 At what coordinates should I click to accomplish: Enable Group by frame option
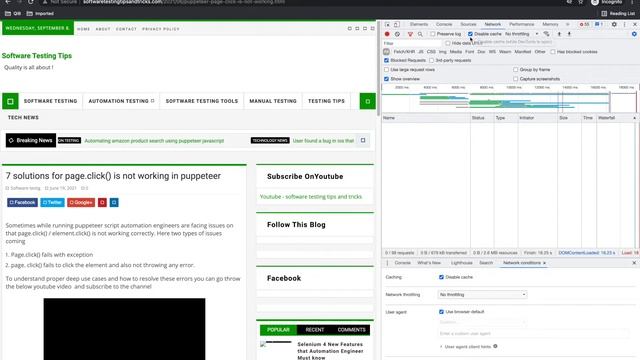coord(516,70)
